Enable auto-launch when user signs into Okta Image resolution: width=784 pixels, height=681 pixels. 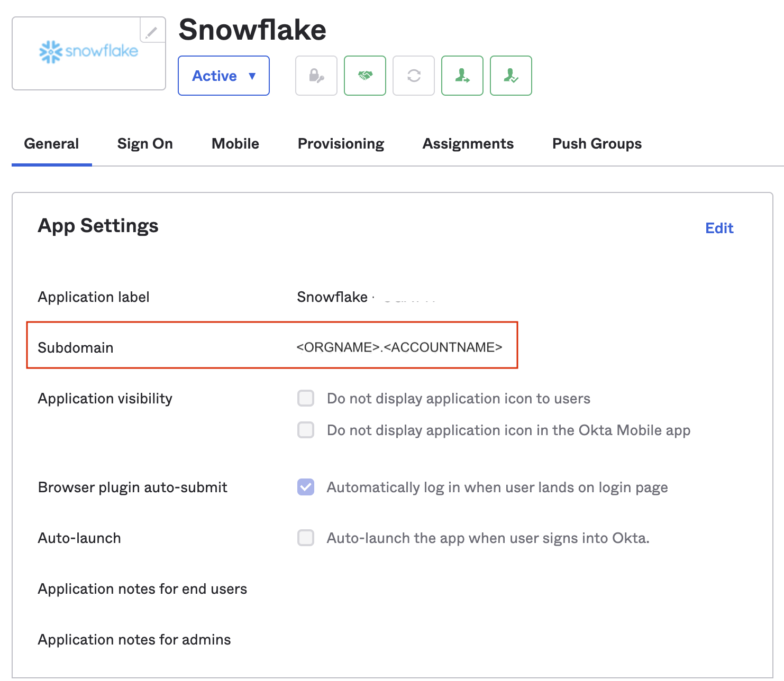pos(305,538)
